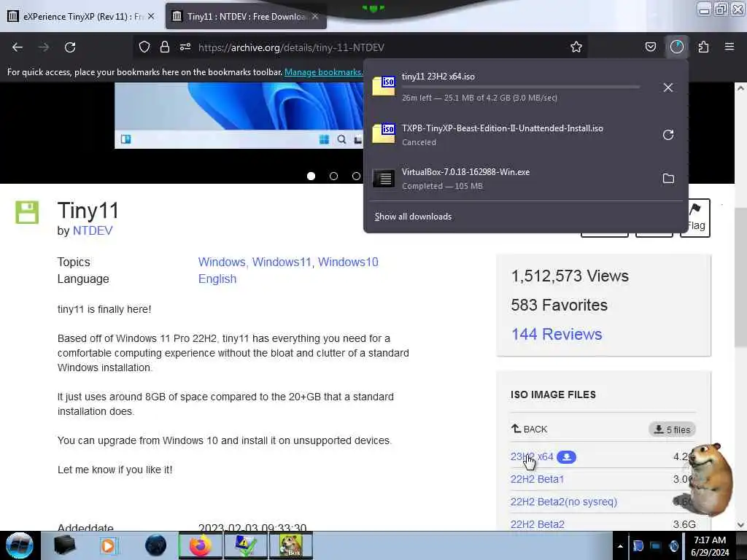747x560 pixels.
Task: Click the address bar URL
Action: (x=291, y=47)
